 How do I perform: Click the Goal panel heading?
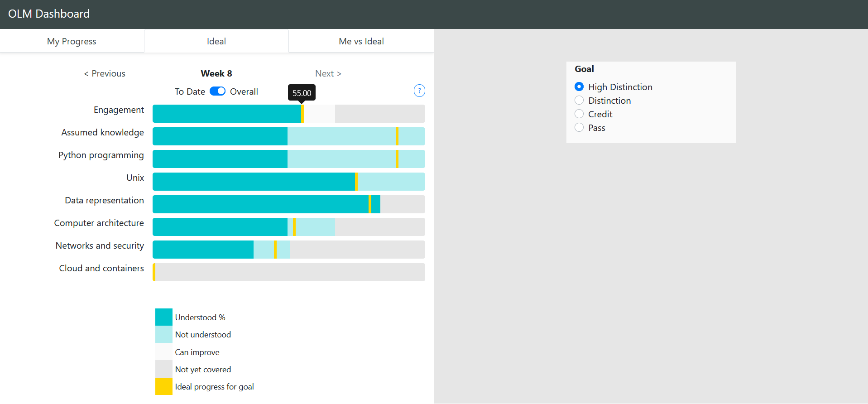coord(584,69)
